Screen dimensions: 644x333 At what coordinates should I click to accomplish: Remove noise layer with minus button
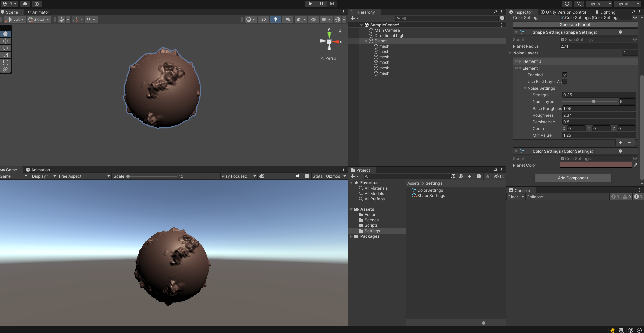pos(629,142)
